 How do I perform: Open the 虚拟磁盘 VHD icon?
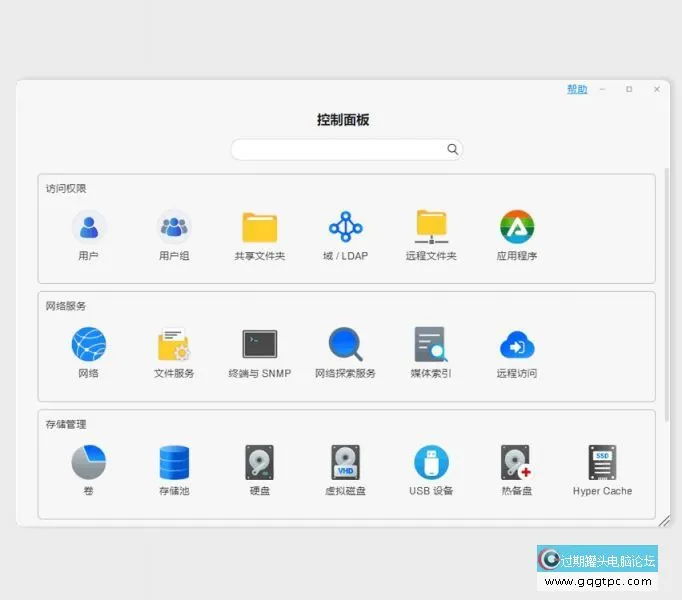[345, 462]
